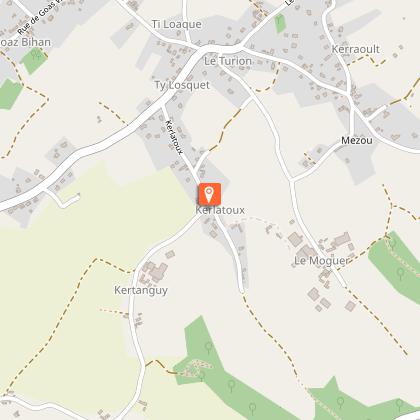420x420 pixels.
Task: Click tree icon in green area near Goaz Bihan
Action: (x=36, y=54)
